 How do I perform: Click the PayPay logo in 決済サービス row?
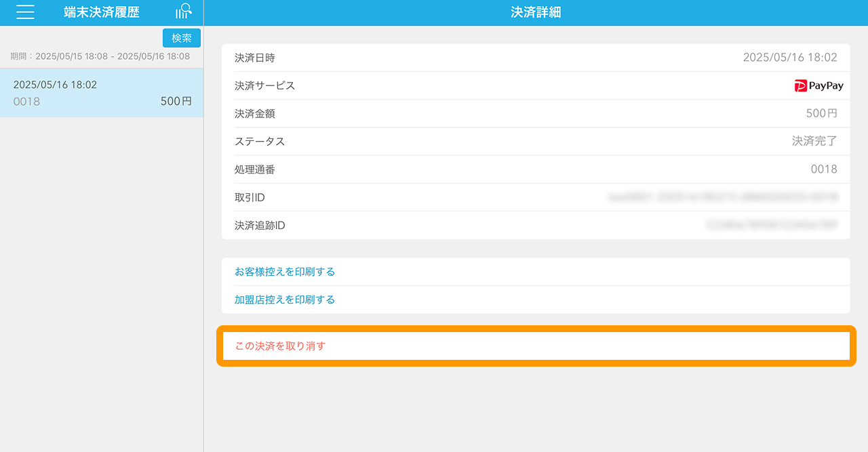pyautogui.click(x=818, y=86)
